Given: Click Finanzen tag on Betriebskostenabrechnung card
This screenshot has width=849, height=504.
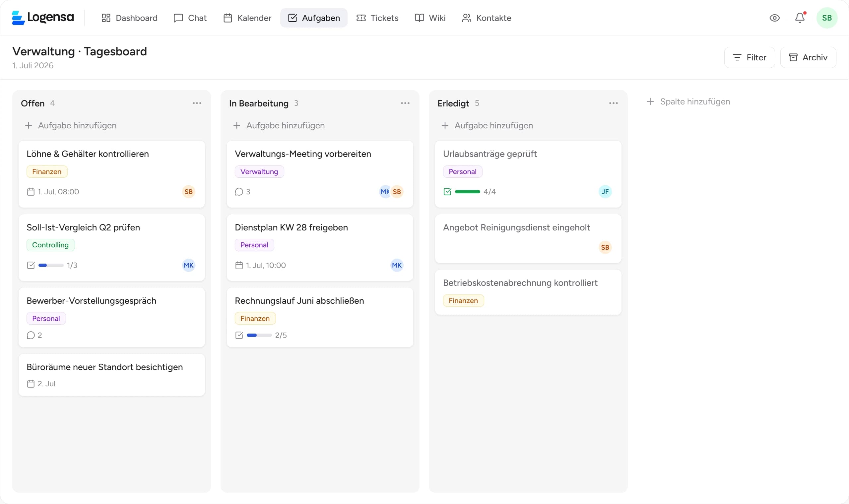Looking at the screenshot, I should coord(463,300).
